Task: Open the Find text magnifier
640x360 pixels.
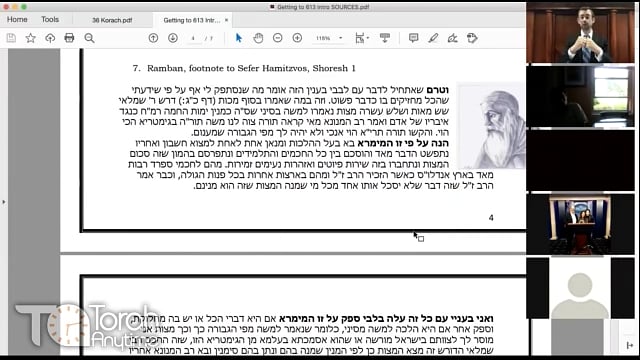Action: click(x=89, y=38)
